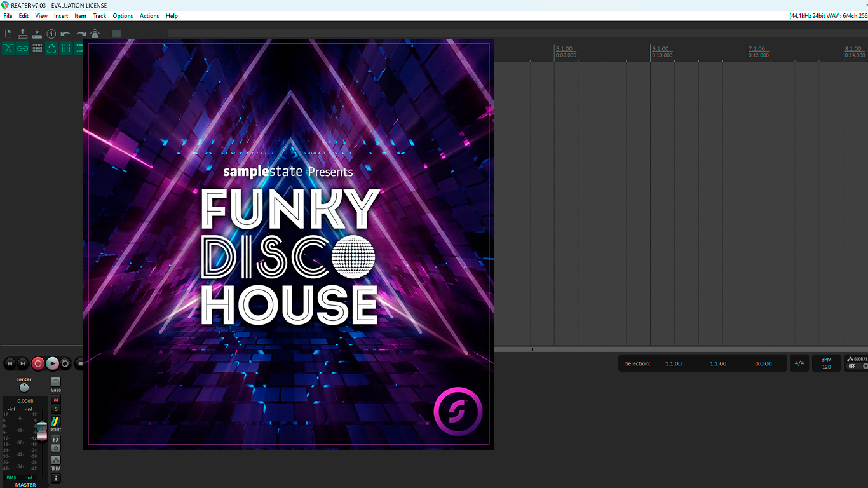Toggle repeat with the loop button
Viewport: 868px width, 488px height.
coord(65,363)
